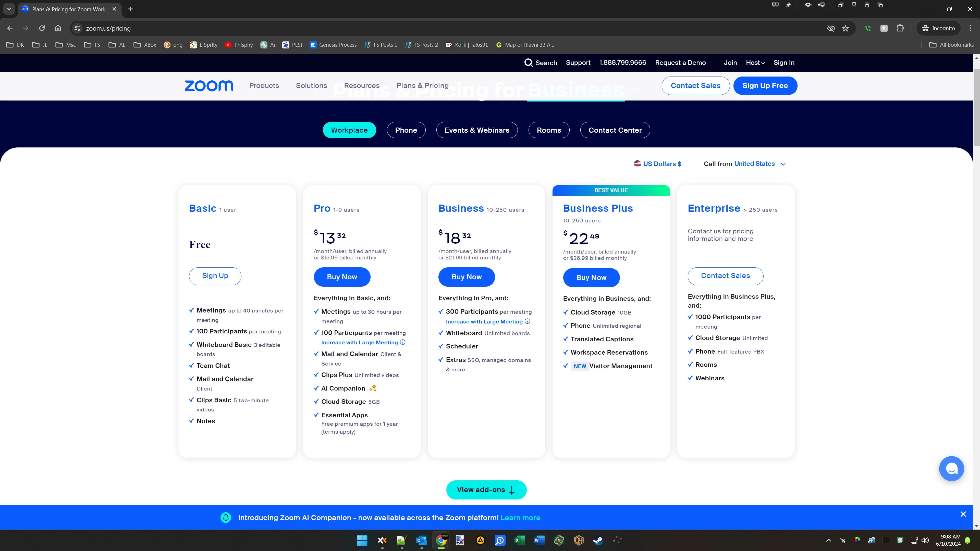
Task: Open the Products menu
Action: click(264, 85)
